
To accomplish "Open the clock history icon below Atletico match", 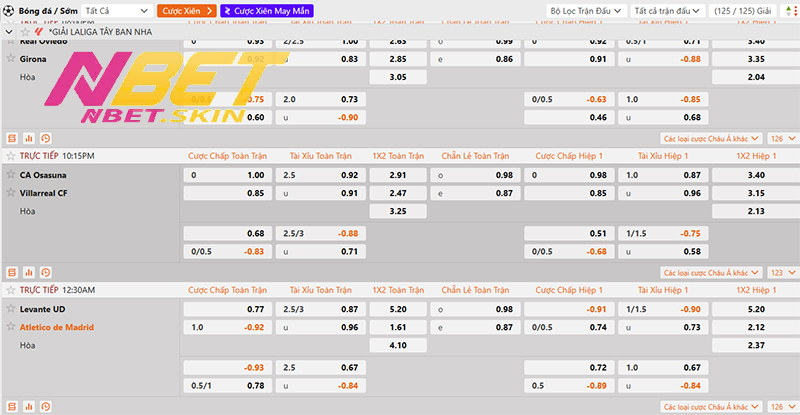I will coord(44,405).
